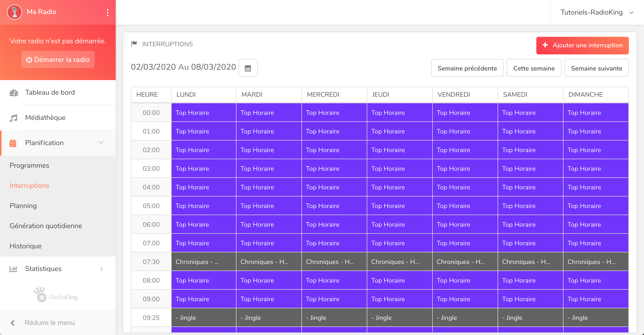Expand the Statistiques submenu arrow
The image size is (644, 335).
(101, 269)
